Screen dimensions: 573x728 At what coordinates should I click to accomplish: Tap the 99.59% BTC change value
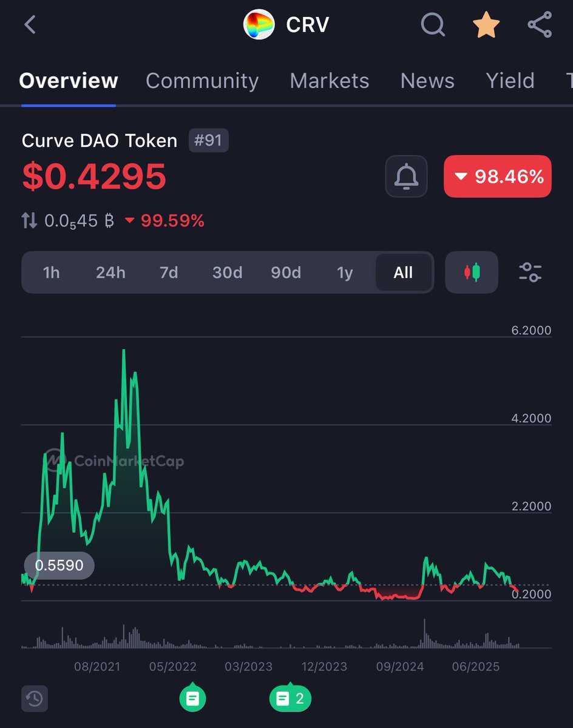pos(172,221)
